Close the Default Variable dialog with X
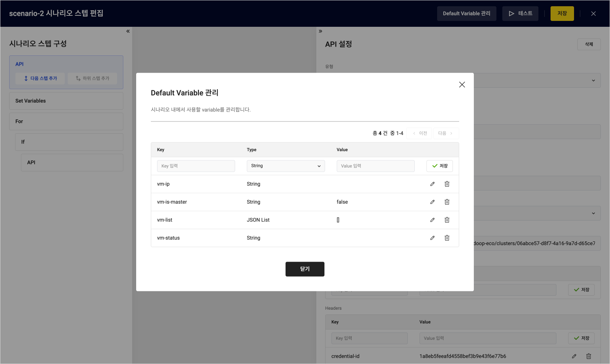The image size is (610, 364). (462, 85)
